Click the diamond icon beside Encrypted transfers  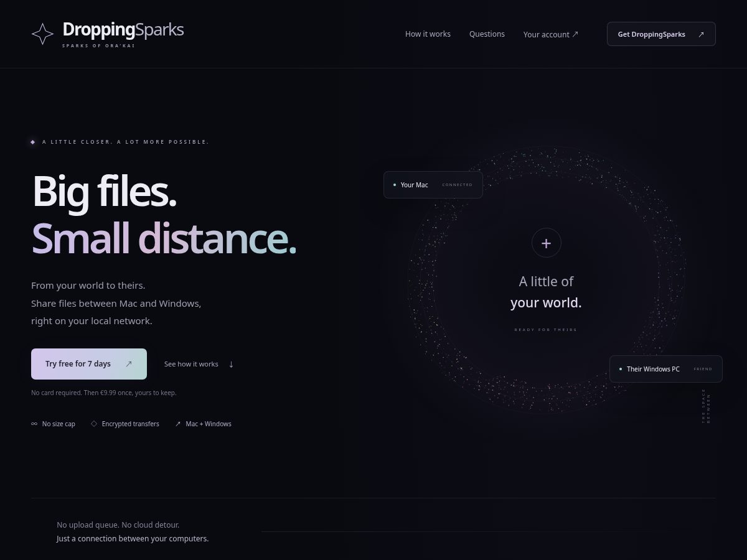click(94, 424)
